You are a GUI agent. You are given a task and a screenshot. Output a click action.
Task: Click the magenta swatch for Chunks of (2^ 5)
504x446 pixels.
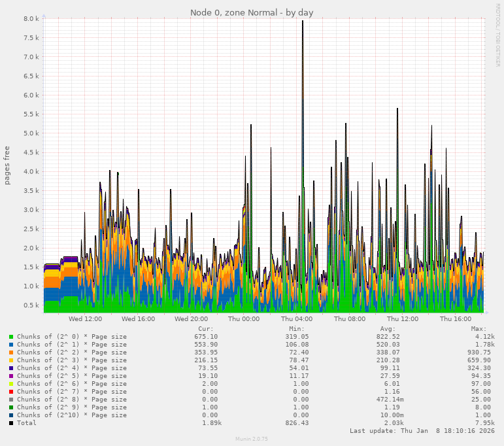click(x=11, y=376)
